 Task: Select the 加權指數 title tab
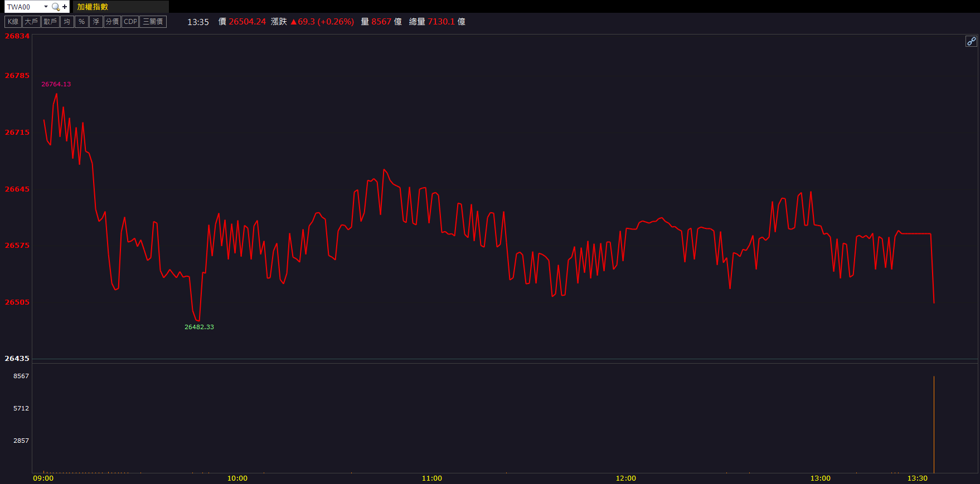(x=93, y=7)
